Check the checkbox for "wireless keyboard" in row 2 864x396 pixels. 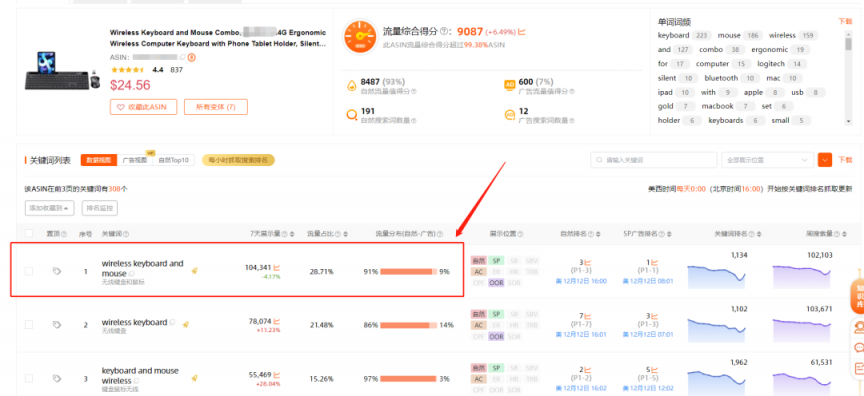(x=29, y=325)
